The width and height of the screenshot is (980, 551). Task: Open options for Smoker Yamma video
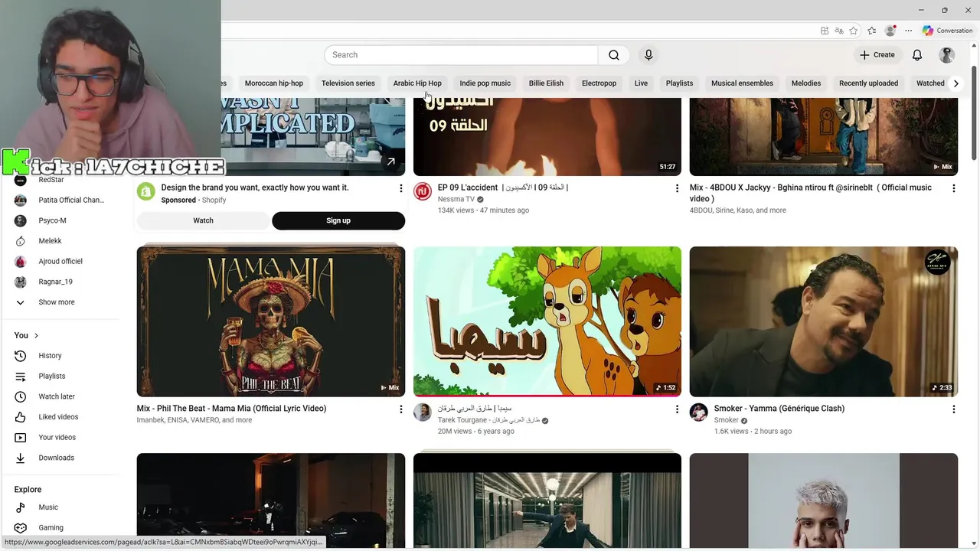(x=953, y=409)
